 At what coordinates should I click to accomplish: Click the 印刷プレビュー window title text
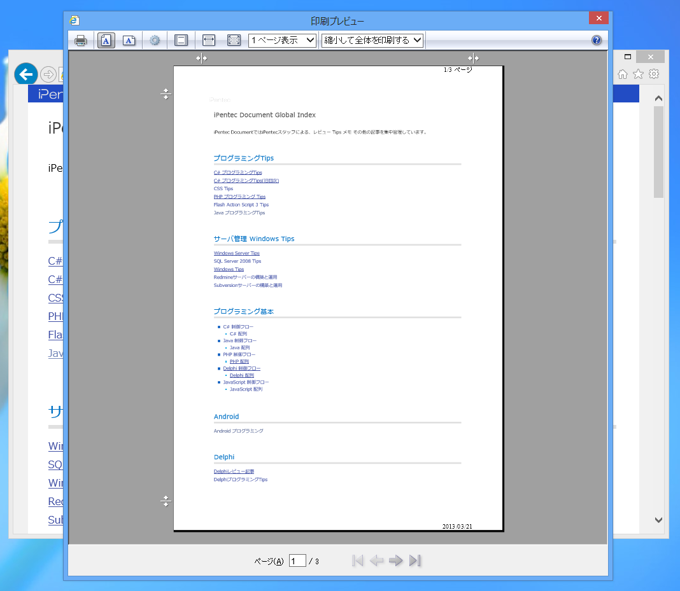337,21
